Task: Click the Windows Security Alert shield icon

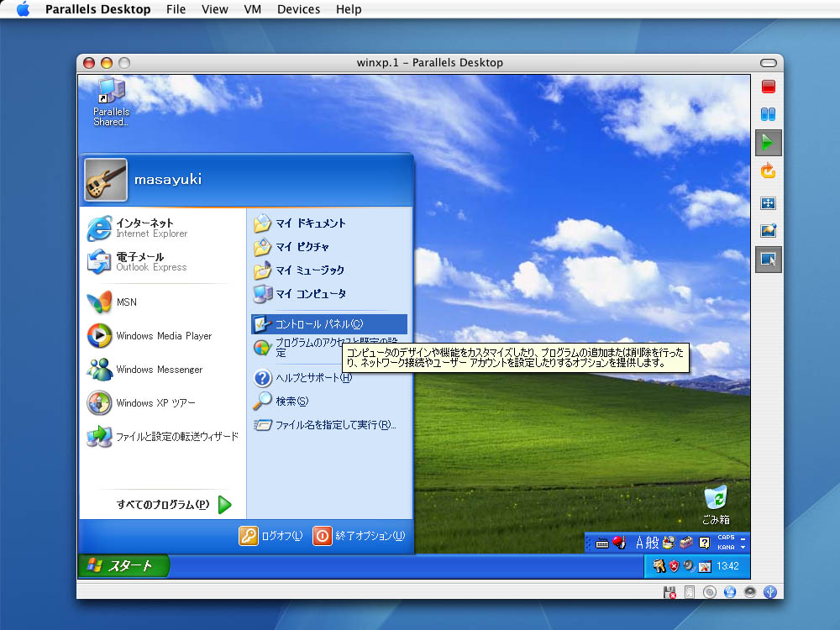Action: tap(674, 565)
